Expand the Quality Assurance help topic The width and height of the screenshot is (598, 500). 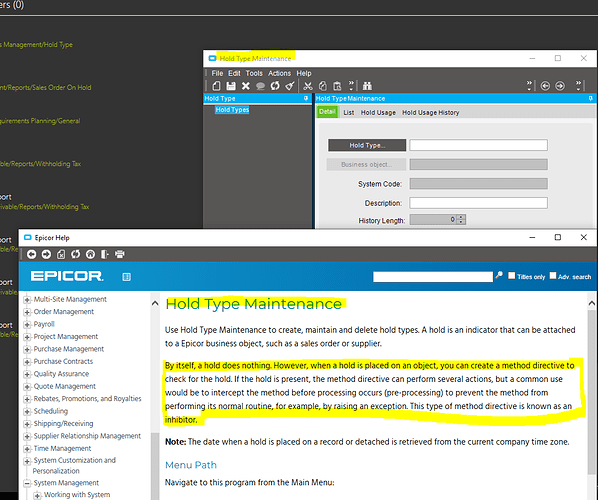pyautogui.click(x=27, y=374)
